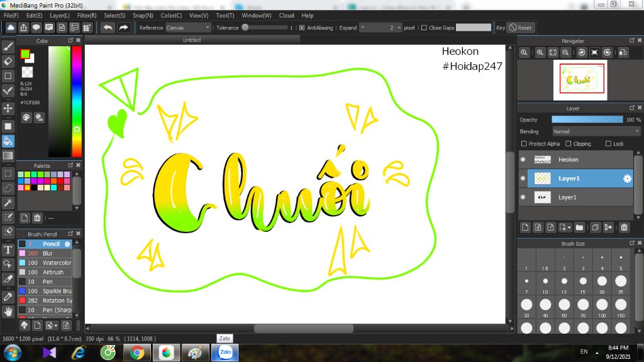Click the hue color bar

[77, 101]
